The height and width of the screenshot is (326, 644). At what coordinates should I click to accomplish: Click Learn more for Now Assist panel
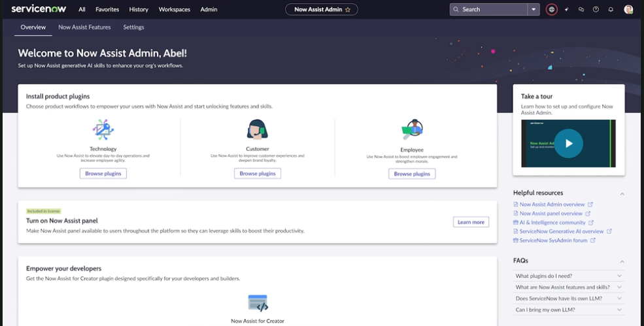pos(471,222)
